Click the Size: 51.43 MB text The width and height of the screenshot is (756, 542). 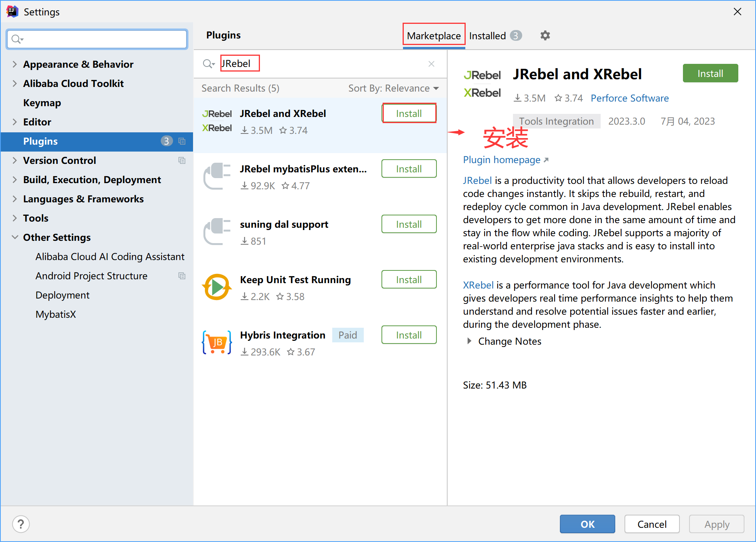[x=495, y=385]
